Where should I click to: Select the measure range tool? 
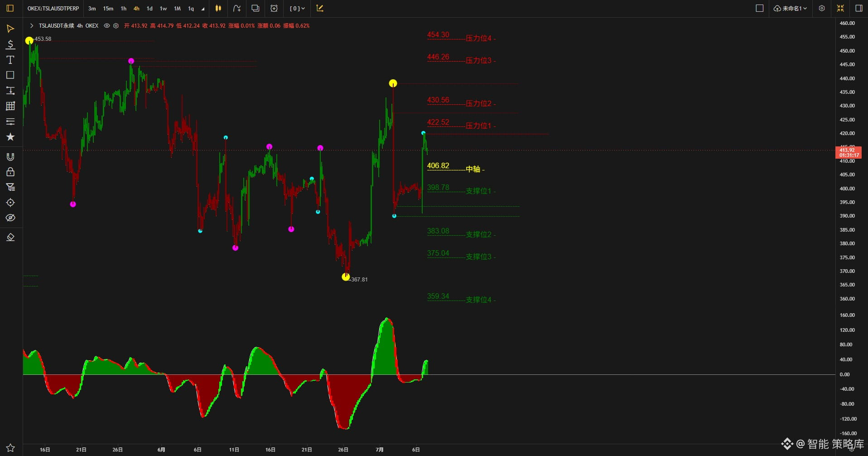[x=10, y=91]
